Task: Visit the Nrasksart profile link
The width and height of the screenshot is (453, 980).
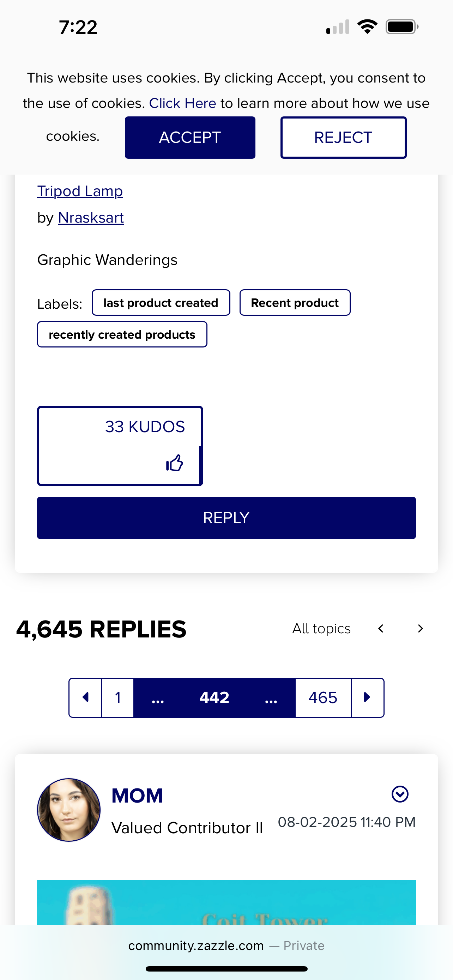Action: (91, 218)
